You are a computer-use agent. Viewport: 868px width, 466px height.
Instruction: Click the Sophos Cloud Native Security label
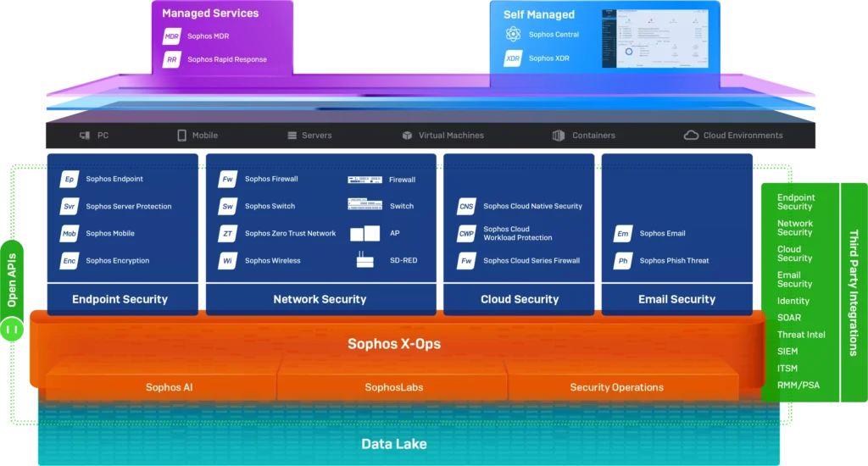click(x=532, y=206)
